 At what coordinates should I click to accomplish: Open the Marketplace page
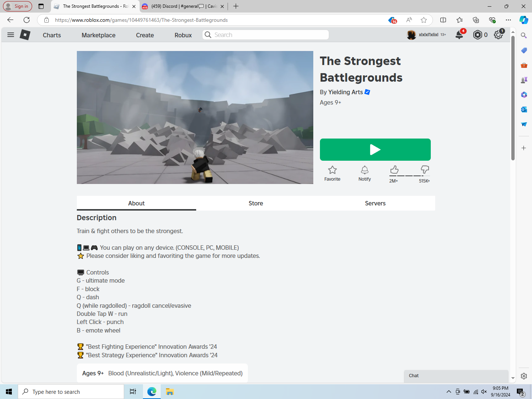(x=99, y=35)
